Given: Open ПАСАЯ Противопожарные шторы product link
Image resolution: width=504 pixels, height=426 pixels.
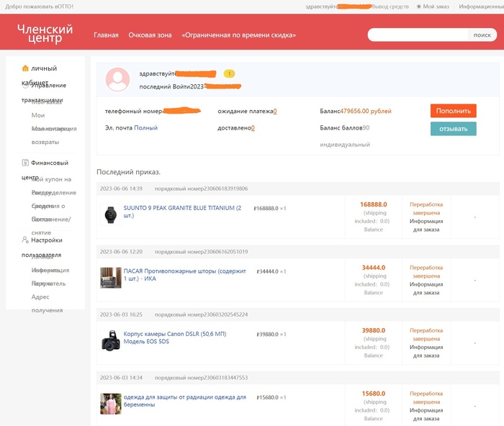Looking at the screenshot, I should pos(185,275).
